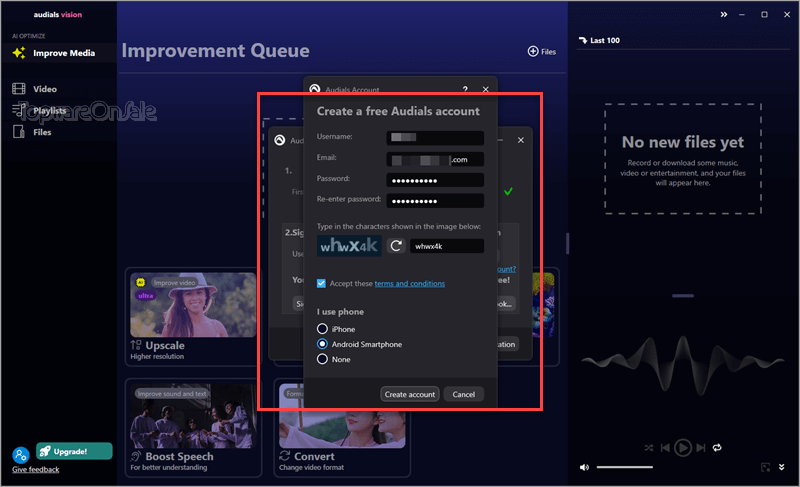Open Improve Media in the sidebar
This screenshot has height=487, width=800.
(x=59, y=53)
